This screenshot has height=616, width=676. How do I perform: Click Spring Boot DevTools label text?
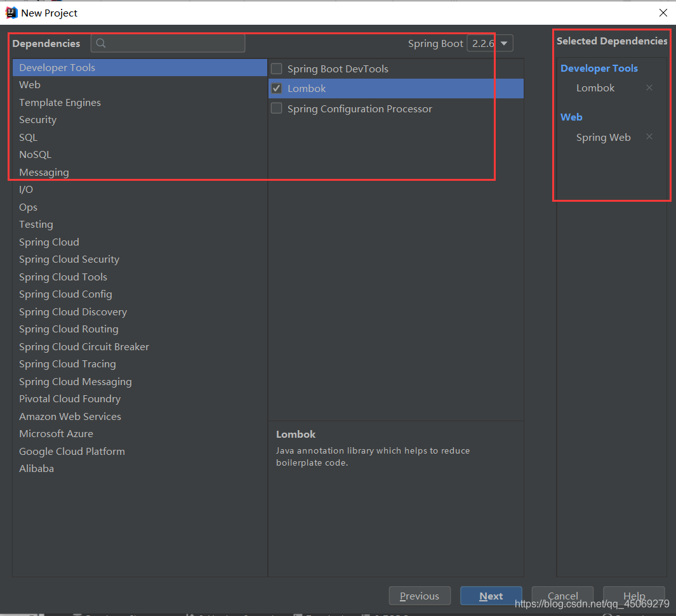coord(338,69)
